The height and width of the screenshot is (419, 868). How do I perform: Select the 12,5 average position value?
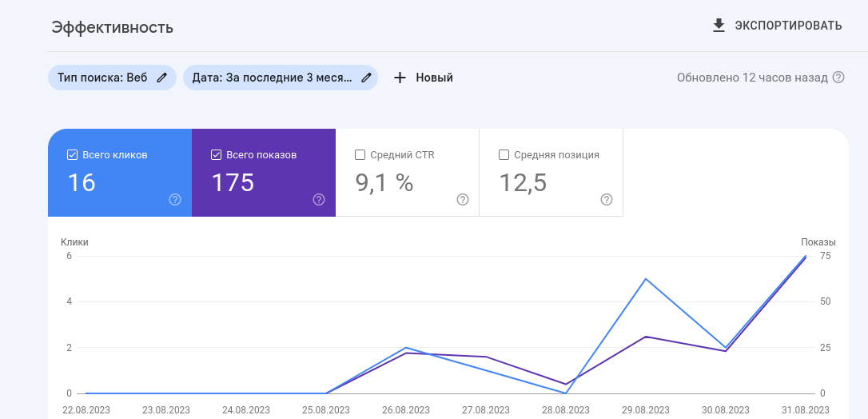524,183
